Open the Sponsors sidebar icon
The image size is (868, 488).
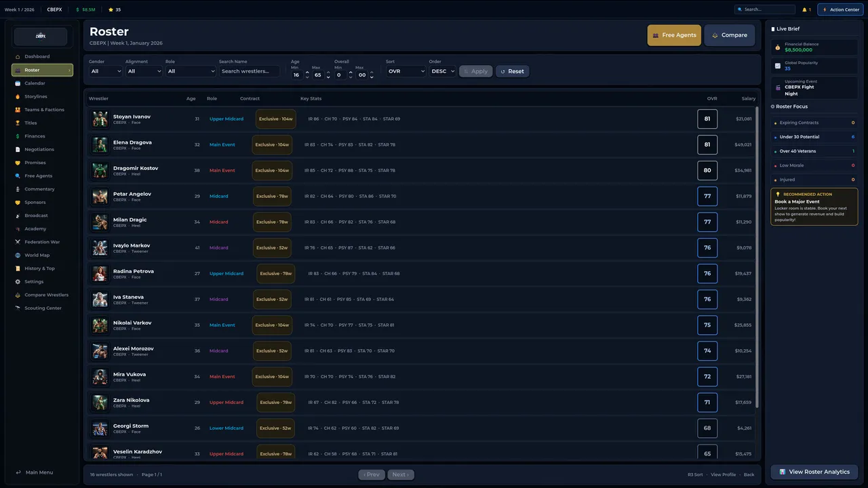tap(18, 202)
